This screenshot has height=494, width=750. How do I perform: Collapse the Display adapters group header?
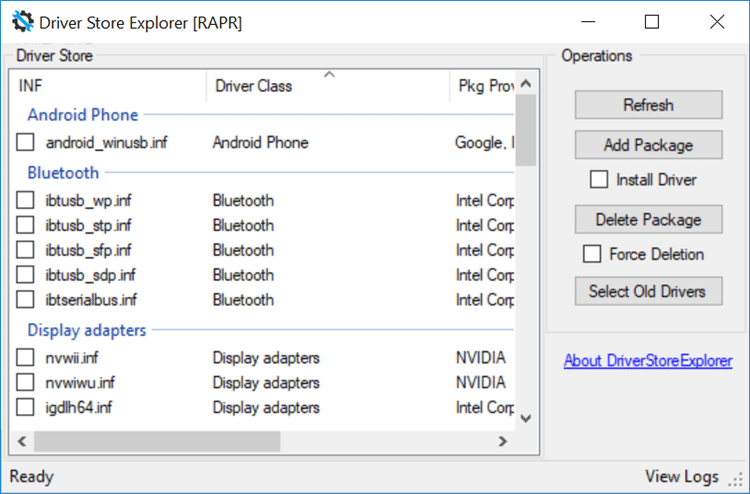point(87,330)
